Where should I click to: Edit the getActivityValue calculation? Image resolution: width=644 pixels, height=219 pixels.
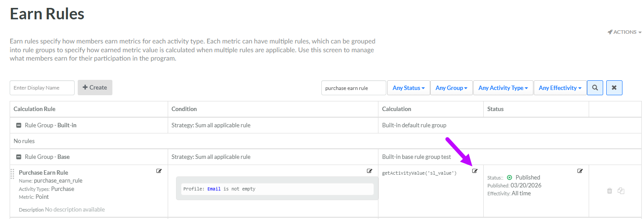475,171
